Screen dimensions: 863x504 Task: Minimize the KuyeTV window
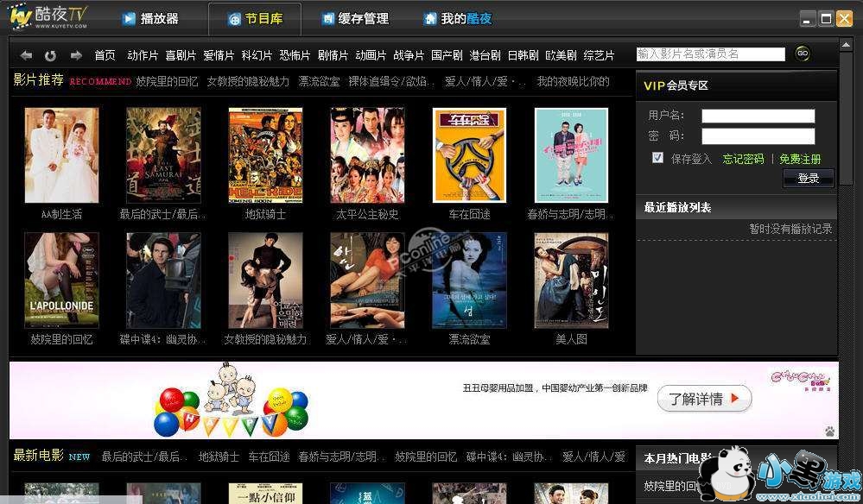tap(808, 19)
